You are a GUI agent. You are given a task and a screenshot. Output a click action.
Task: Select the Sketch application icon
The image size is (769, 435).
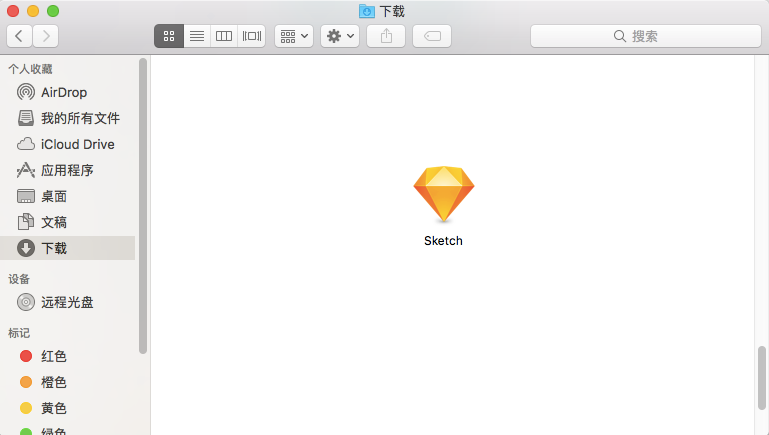pos(444,194)
